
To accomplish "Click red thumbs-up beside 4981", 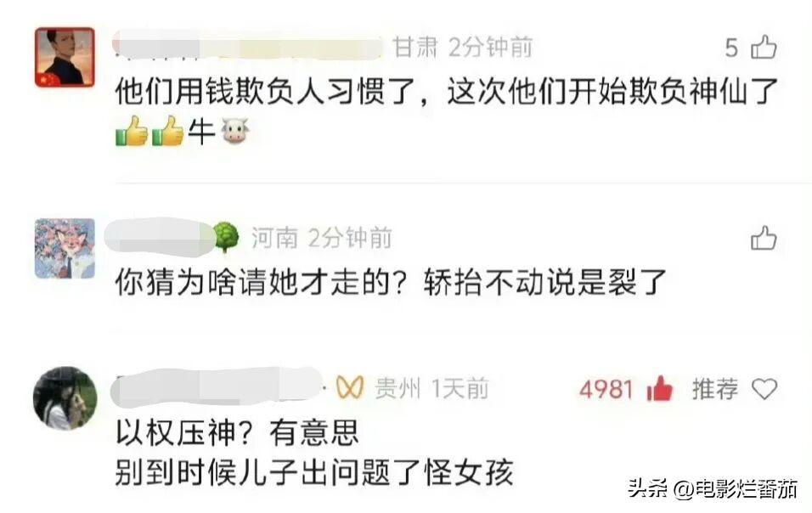I will 660,388.
